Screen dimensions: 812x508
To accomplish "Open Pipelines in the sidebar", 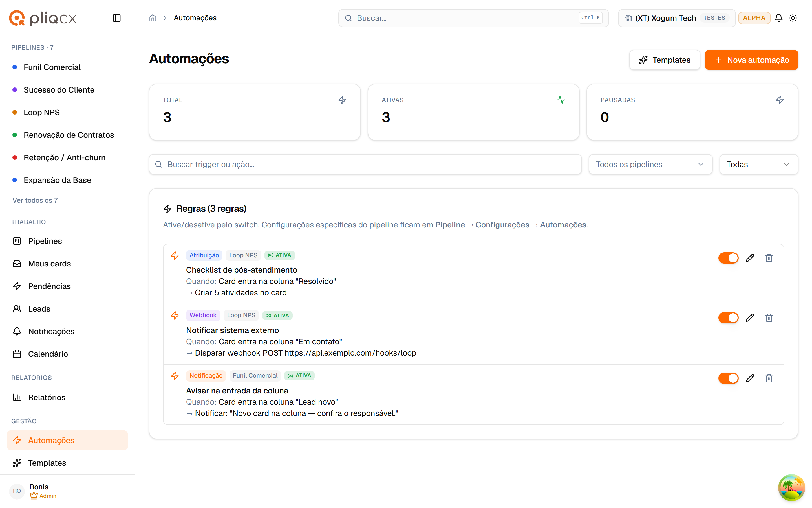I will [67, 241].
